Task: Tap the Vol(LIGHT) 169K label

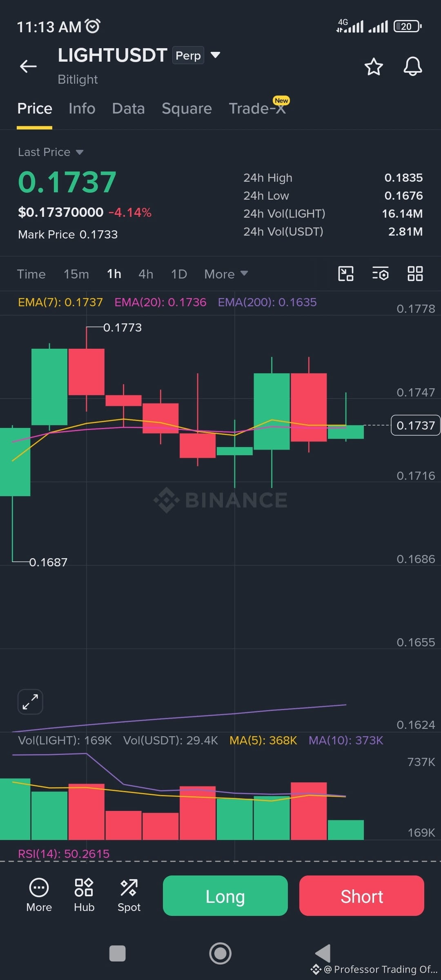Action: tap(65, 740)
